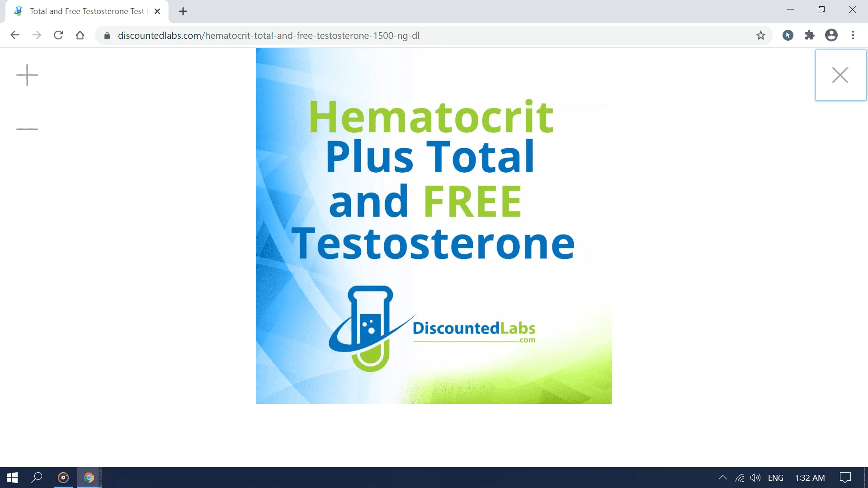Open the volume control
Viewport: 868px width, 488px height.
(755, 478)
